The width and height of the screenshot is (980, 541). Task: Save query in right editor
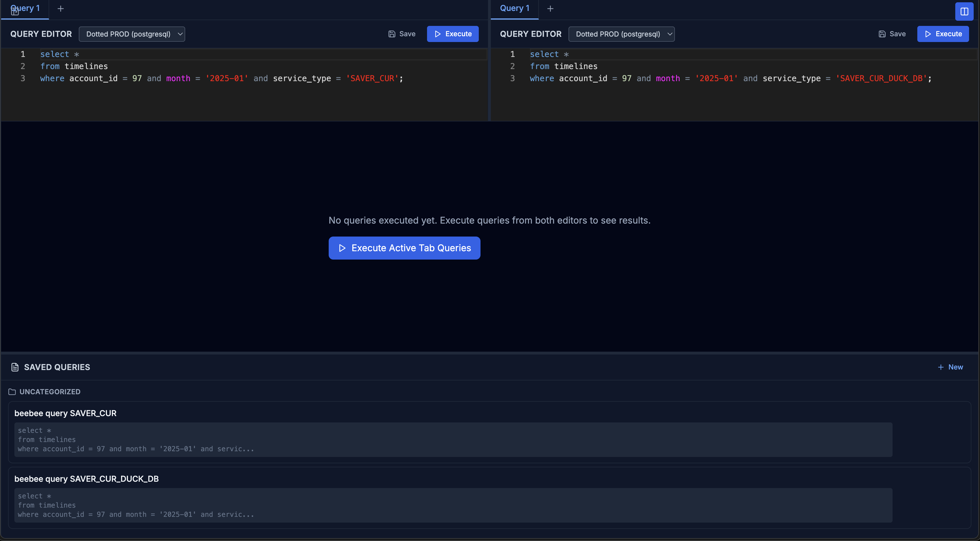pos(892,34)
